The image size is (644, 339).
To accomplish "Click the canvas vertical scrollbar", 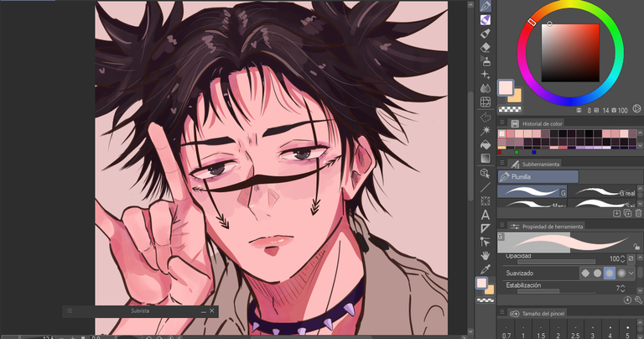I will [x=470, y=146].
